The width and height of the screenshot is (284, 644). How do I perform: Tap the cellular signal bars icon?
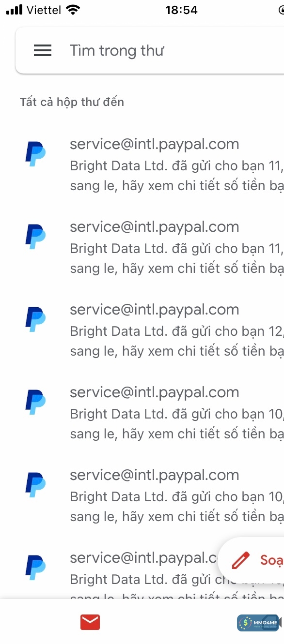pos(15,10)
